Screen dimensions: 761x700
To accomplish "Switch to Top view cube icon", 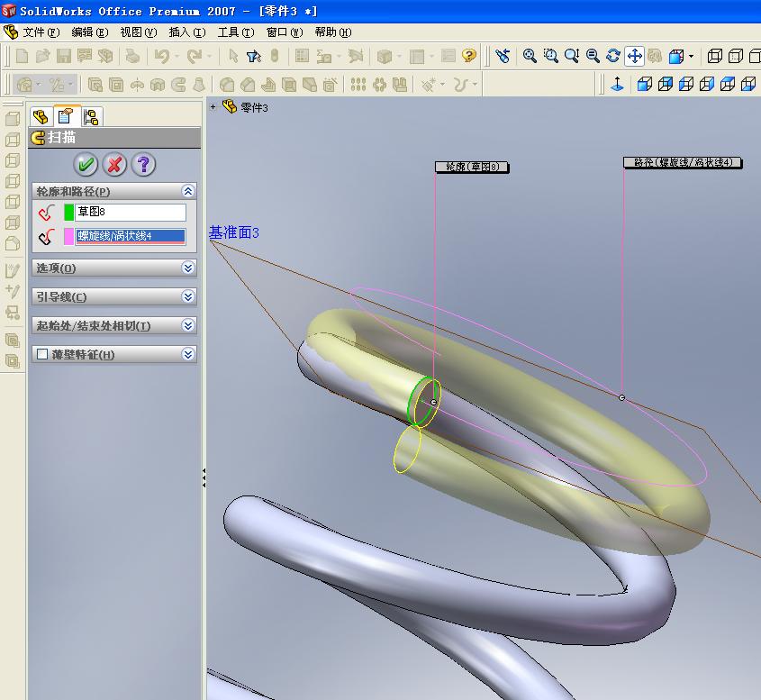I will click(728, 85).
